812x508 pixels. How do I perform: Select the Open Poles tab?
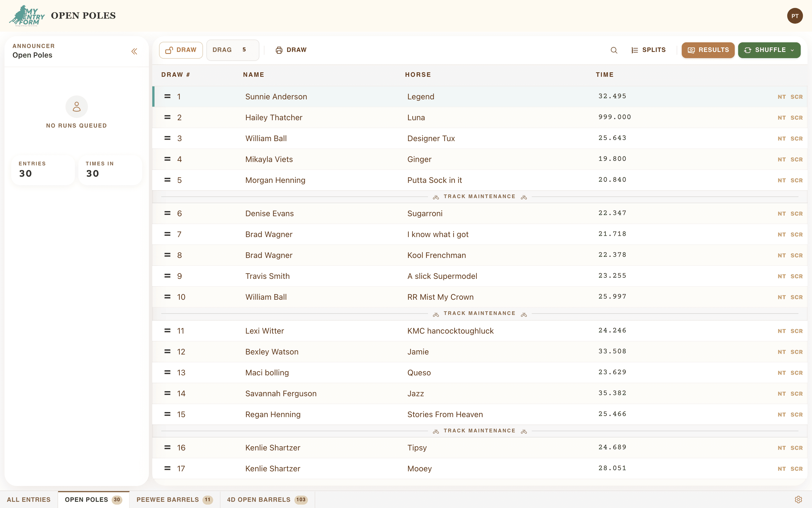pos(94,500)
